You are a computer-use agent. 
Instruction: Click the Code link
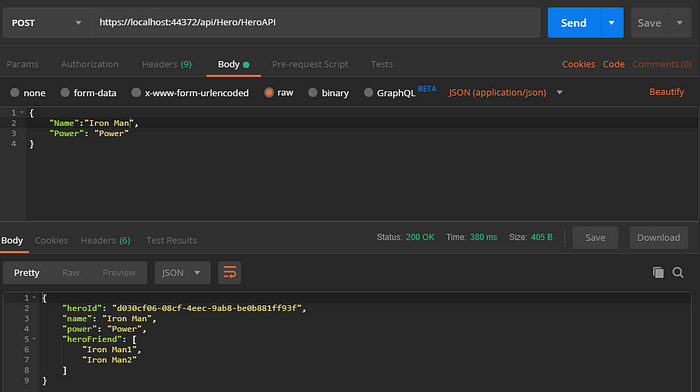click(x=613, y=64)
